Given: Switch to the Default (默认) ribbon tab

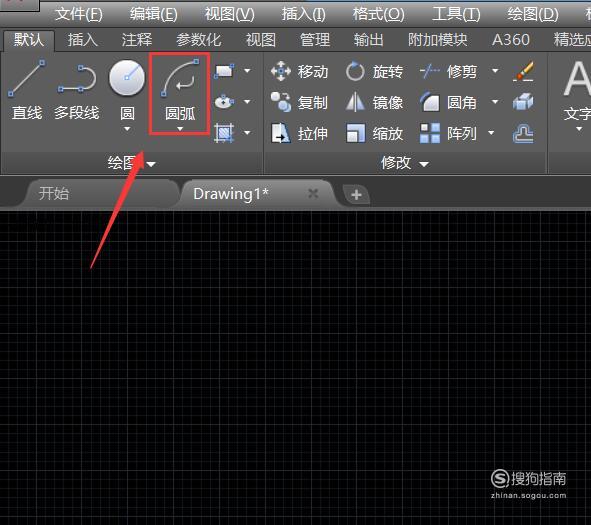Looking at the screenshot, I should pyautogui.click(x=29, y=40).
